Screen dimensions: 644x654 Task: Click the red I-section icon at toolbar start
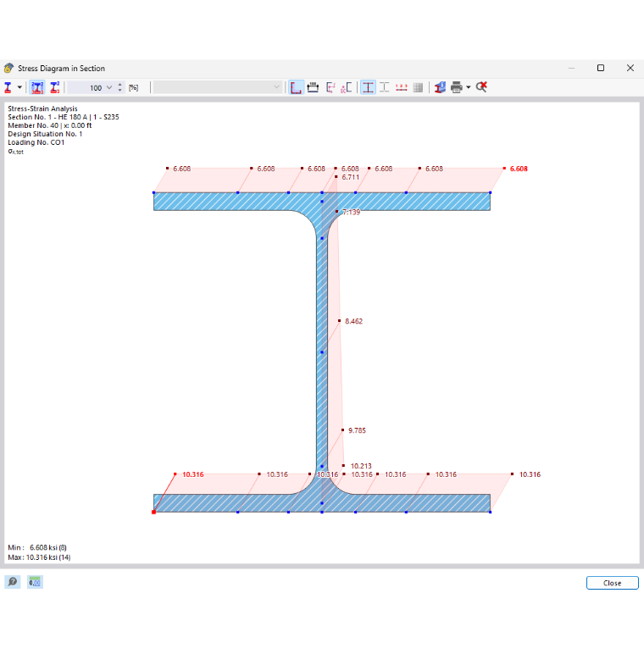pos(8,87)
